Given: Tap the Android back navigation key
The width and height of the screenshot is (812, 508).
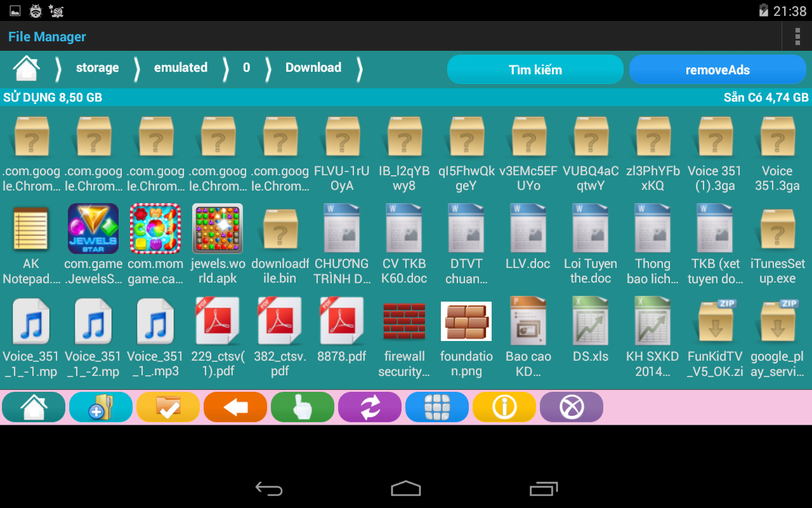Looking at the screenshot, I should [269, 488].
